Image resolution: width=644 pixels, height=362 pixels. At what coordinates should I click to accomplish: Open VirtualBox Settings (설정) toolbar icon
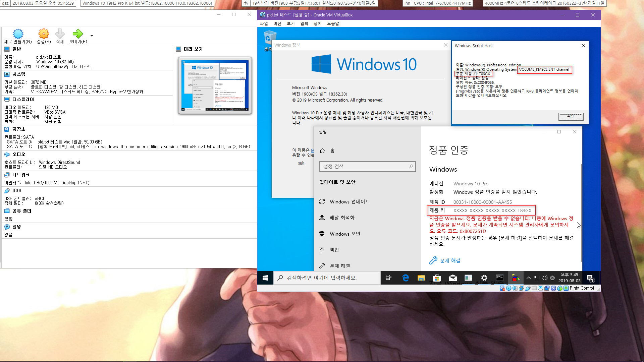click(x=44, y=34)
